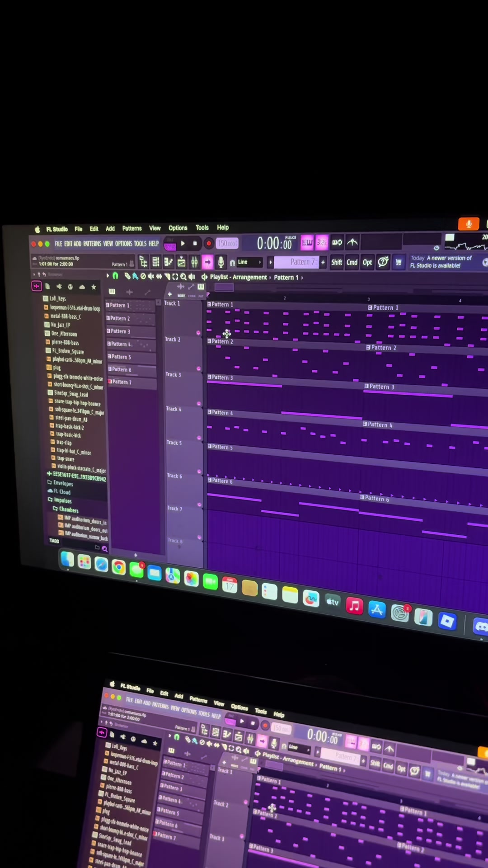Click the arrow after Pattern 1 in the monitor's playlist title
488x868 pixels.
pos(302,278)
